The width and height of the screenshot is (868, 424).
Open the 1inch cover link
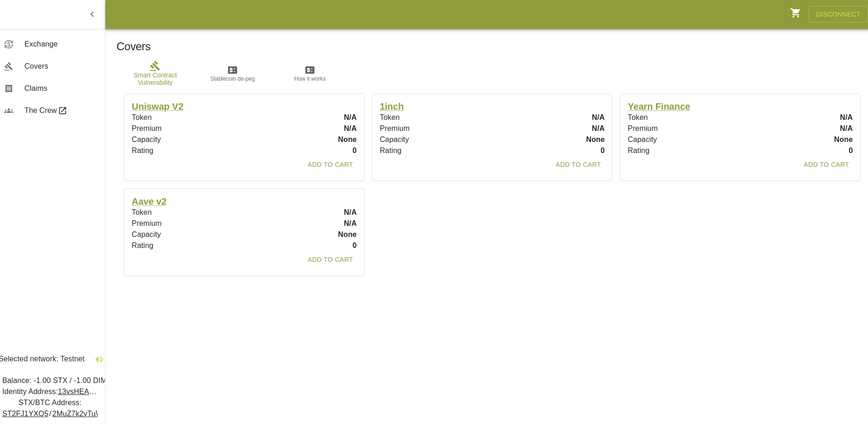coord(391,106)
